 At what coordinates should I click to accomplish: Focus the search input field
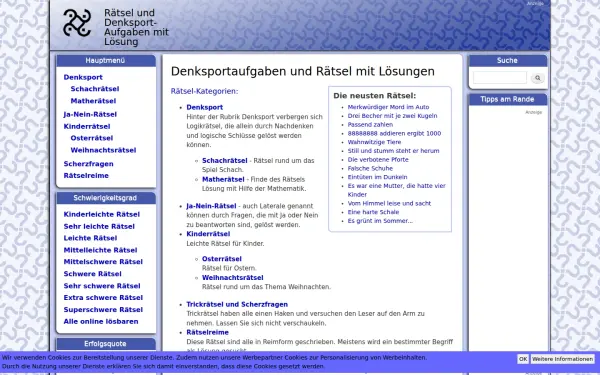pos(500,78)
